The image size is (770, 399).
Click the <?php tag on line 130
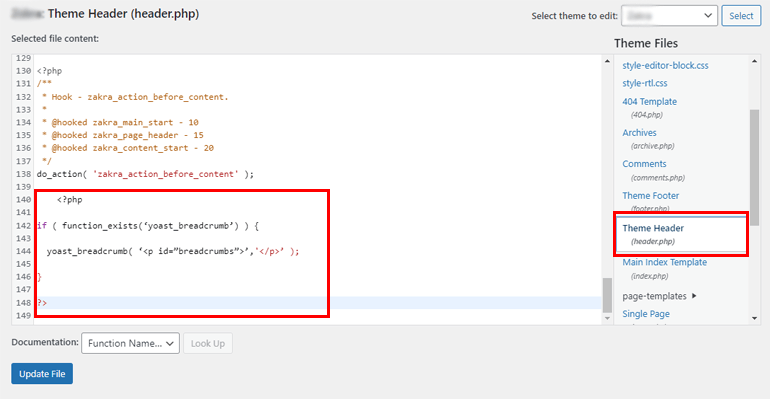50,71
